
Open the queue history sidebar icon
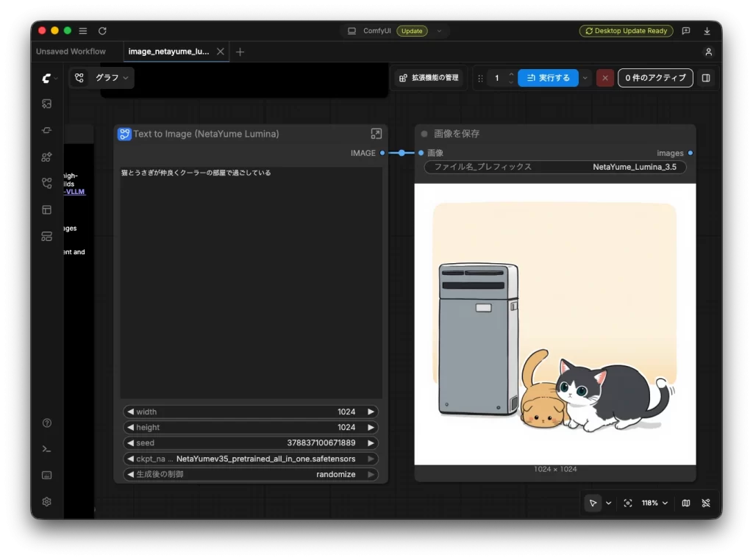pyautogui.click(x=46, y=237)
